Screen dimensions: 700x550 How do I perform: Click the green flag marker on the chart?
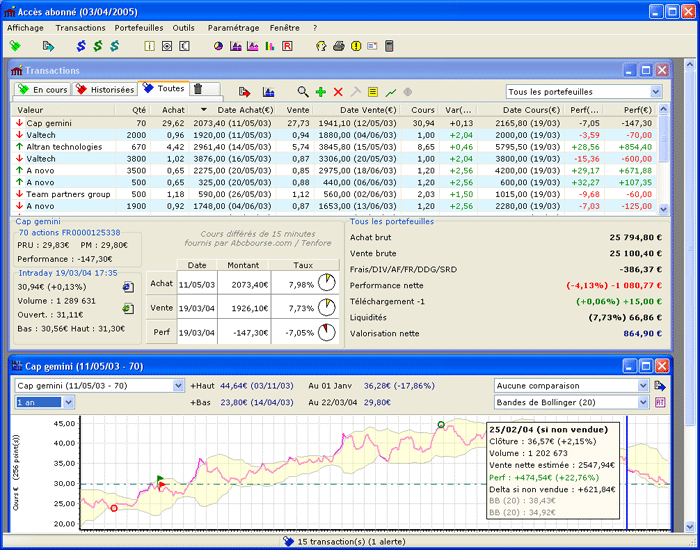tap(161, 479)
